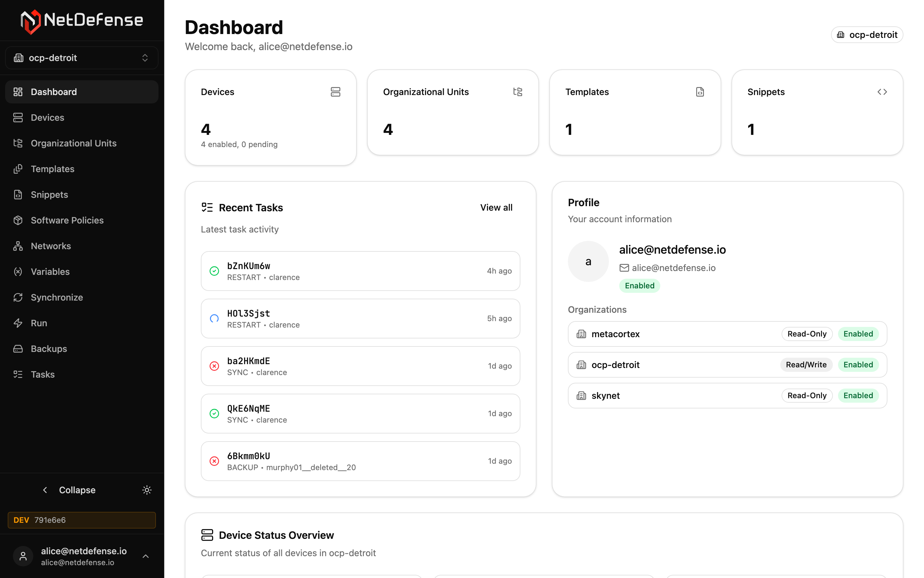Click the Read-Only badge for skynet
This screenshot has width=924, height=578.
[x=807, y=396]
